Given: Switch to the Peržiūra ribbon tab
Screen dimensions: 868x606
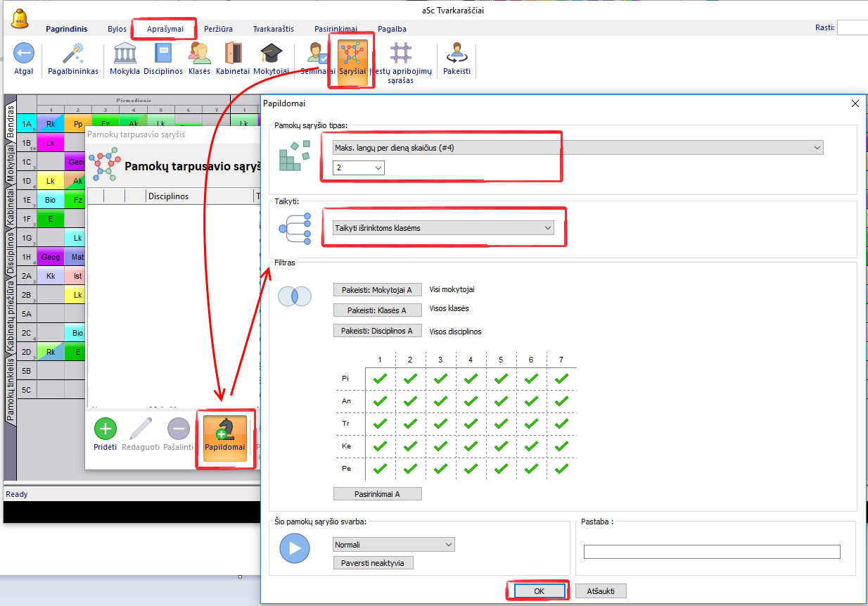Looking at the screenshot, I should click(x=219, y=29).
